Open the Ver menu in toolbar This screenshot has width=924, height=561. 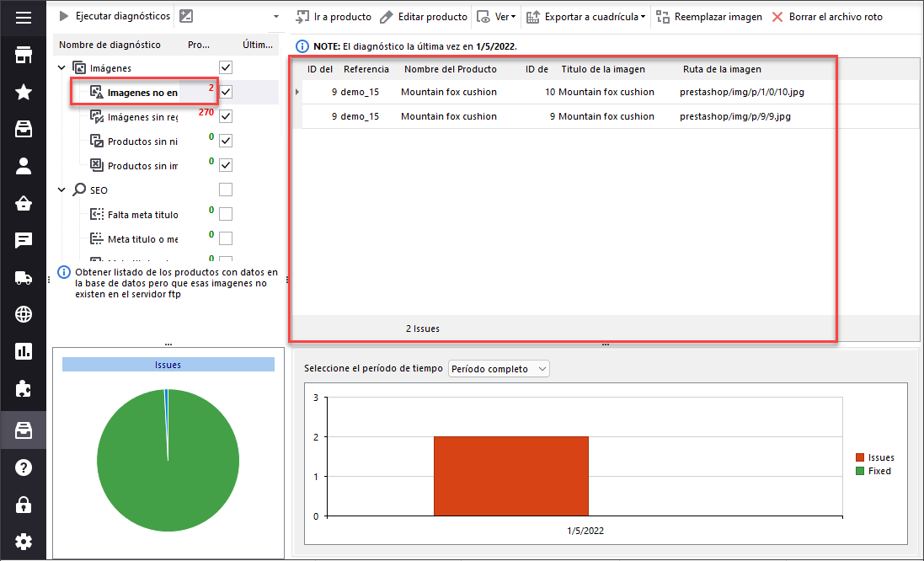click(x=496, y=17)
